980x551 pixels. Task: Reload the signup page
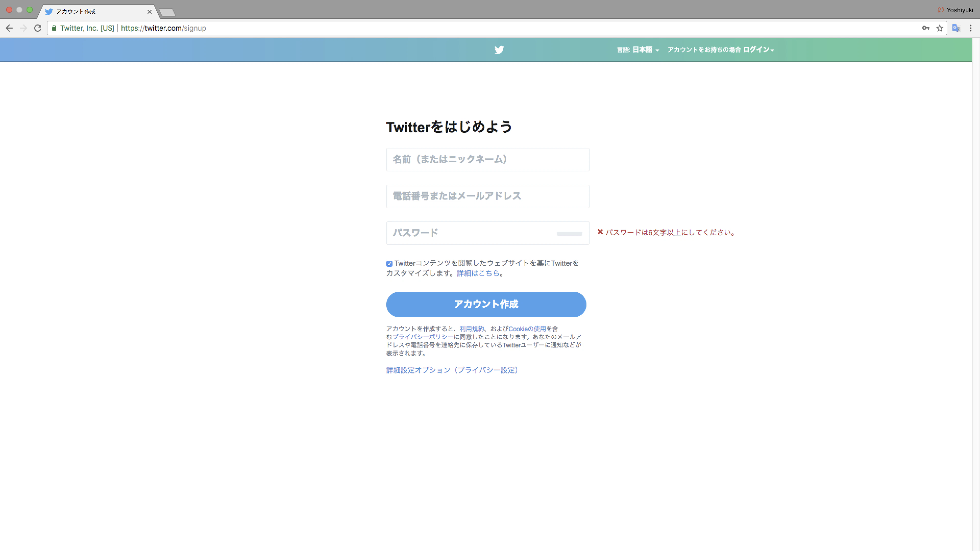pos(38,28)
